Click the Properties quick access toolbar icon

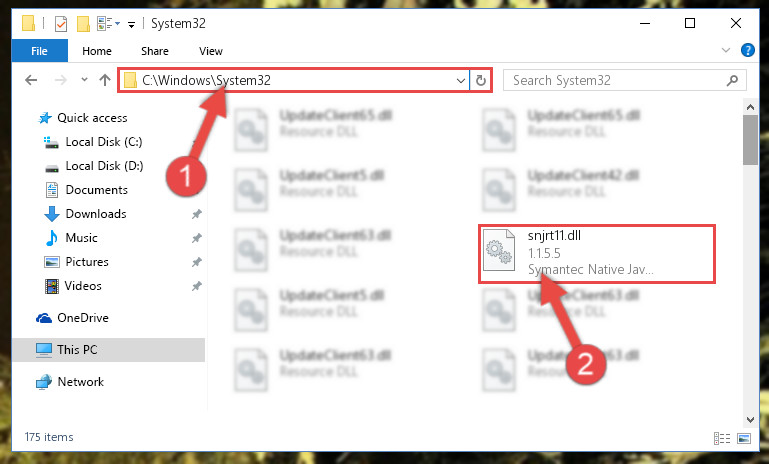(x=61, y=24)
